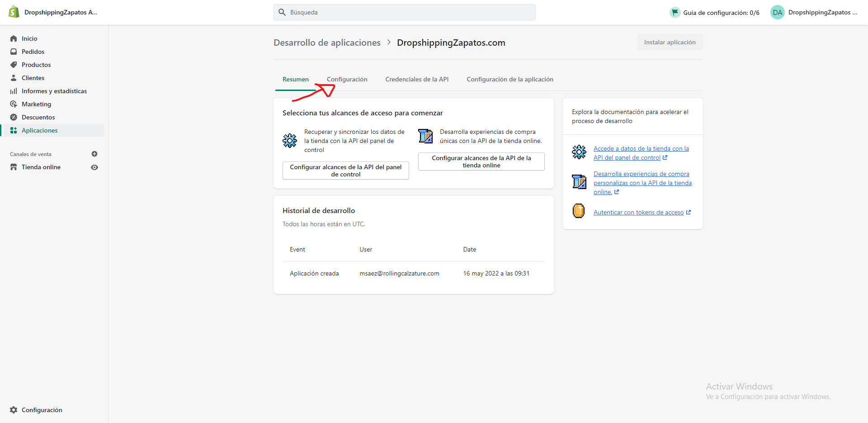Click the Instalar aplicación button
The width and height of the screenshot is (868, 423).
[x=669, y=42]
